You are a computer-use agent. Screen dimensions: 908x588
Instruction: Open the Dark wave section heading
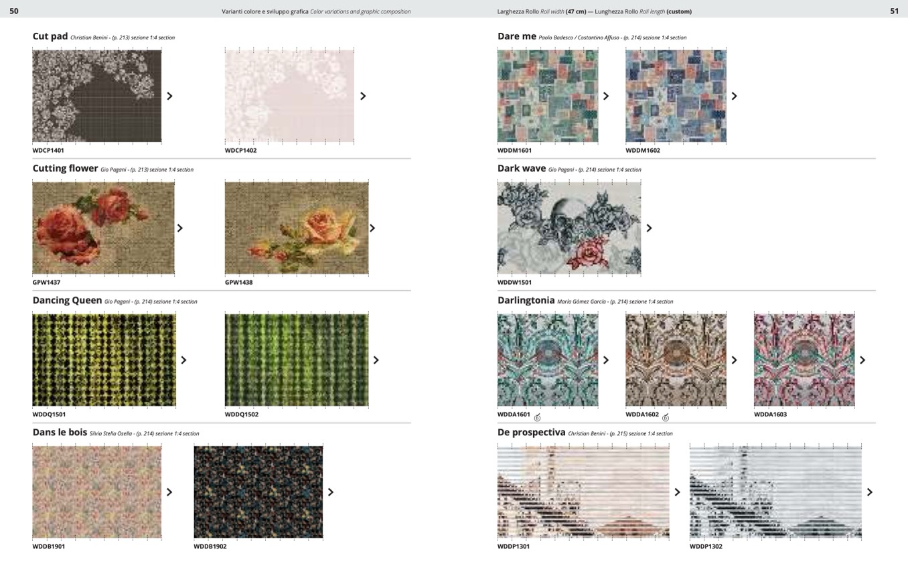[521, 168]
